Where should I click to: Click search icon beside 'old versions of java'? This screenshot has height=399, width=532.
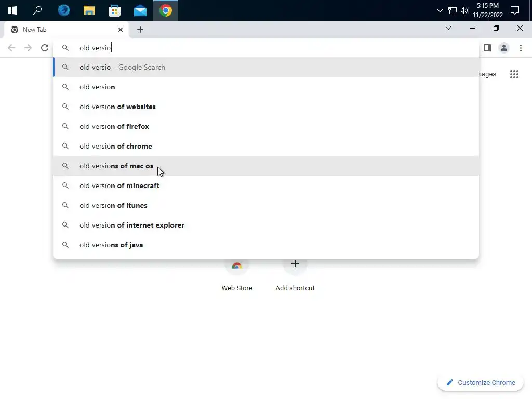[x=65, y=245]
